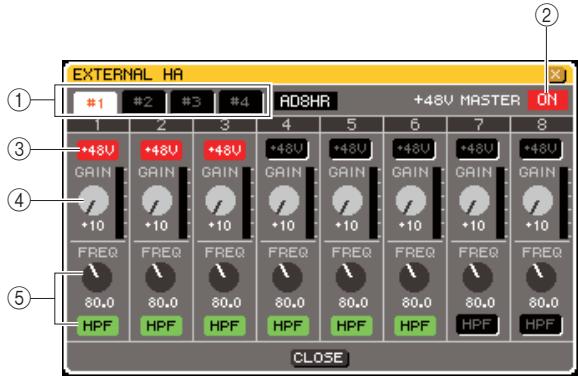The width and height of the screenshot is (578, 376).
Task: Click channel number 1 header
Action: [98, 125]
